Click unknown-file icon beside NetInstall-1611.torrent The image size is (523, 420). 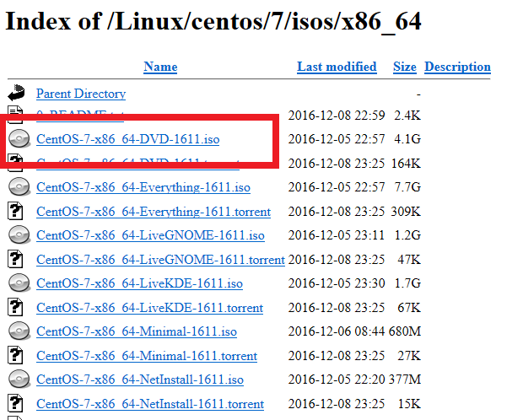click(18, 404)
